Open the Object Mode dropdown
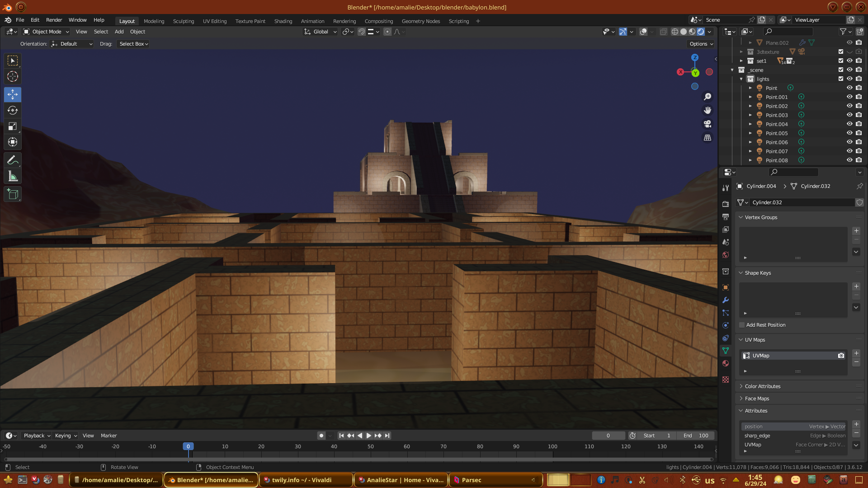This screenshot has width=868, height=488. (46, 32)
